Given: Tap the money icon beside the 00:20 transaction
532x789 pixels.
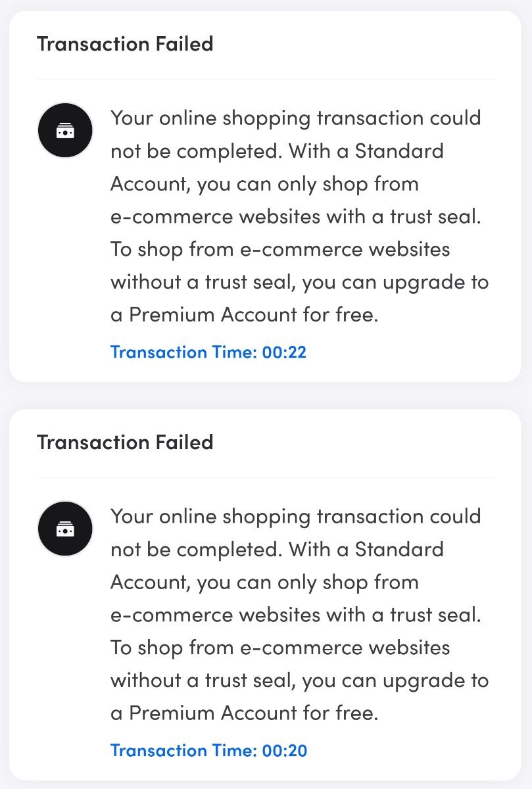Looking at the screenshot, I should (65, 529).
